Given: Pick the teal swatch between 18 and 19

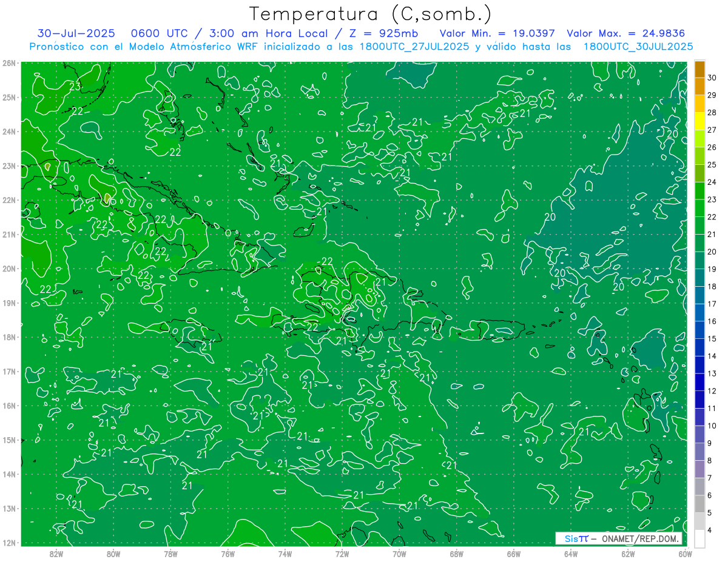Looking at the screenshot, I should pyautogui.click(x=699, y=278).
